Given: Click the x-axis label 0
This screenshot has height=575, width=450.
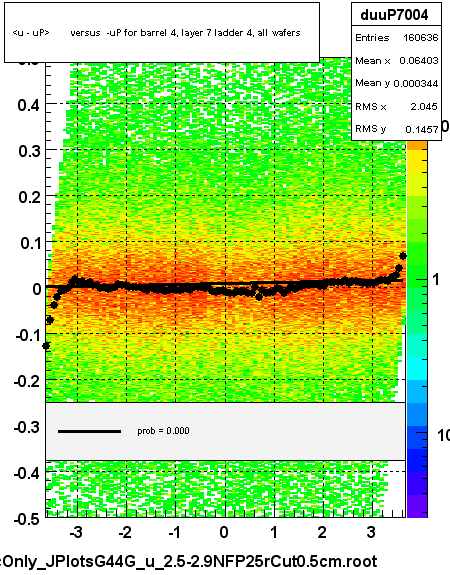Looking at the screenshot, I should [x=224, y=532].
